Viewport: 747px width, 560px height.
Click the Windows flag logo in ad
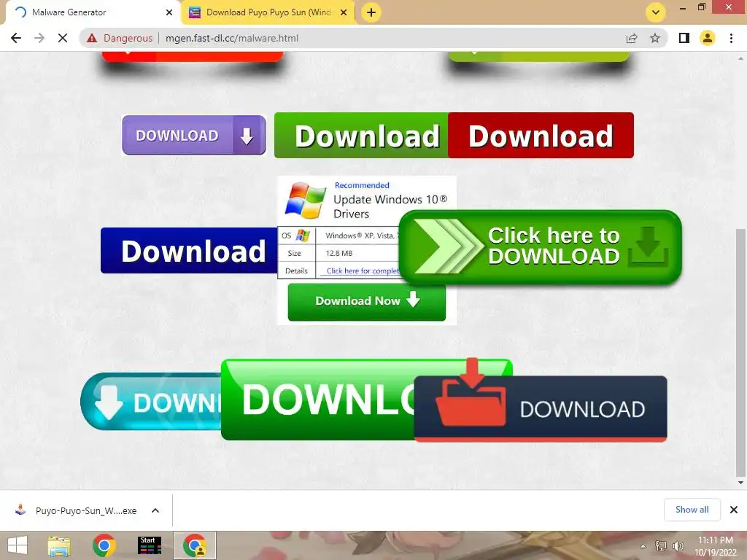point(306,200)
